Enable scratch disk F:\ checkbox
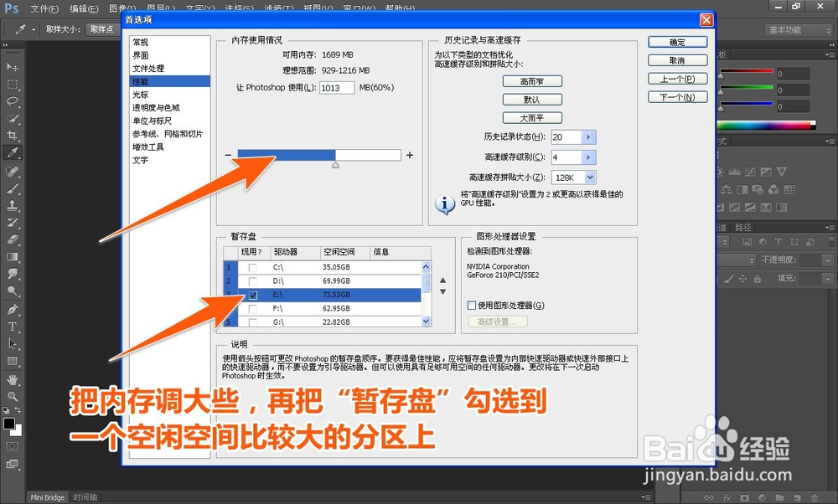This screenshot has width=838, height=504. coord(253,309)
